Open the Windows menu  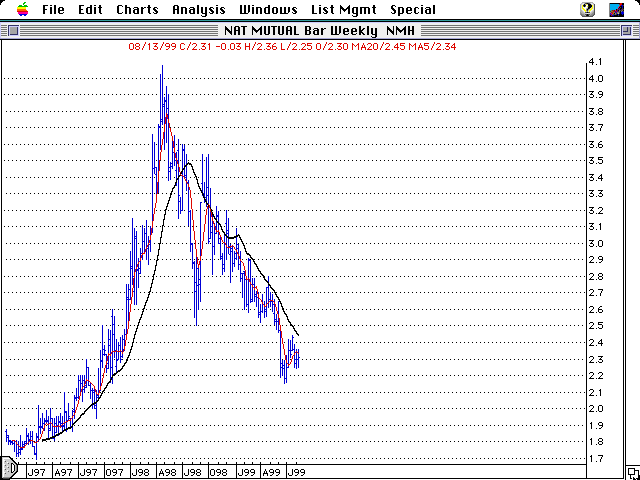pos(268,10)
